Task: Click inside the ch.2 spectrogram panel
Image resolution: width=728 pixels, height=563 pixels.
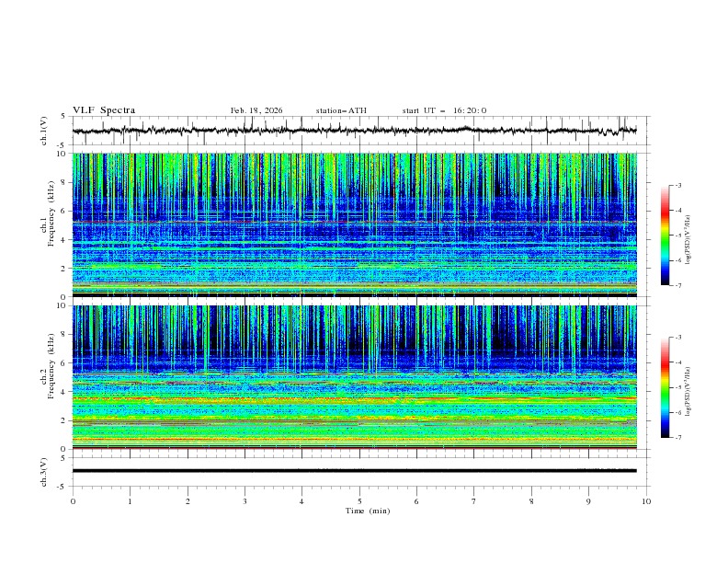Action: tap(354, 377)
